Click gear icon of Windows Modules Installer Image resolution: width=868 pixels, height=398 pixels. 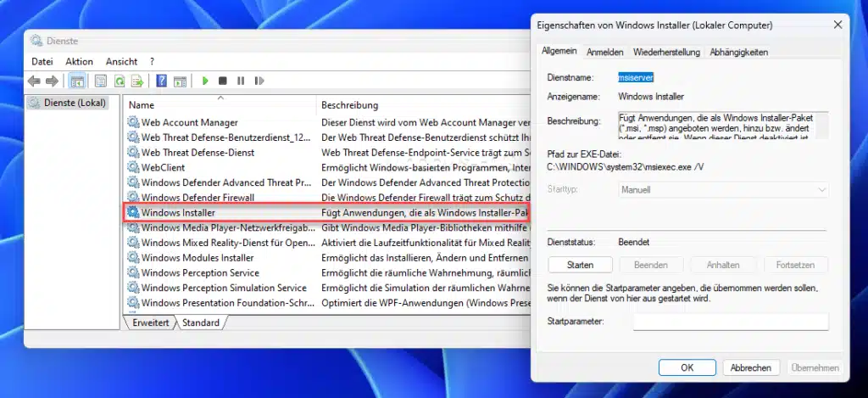(x=133, y=258)
